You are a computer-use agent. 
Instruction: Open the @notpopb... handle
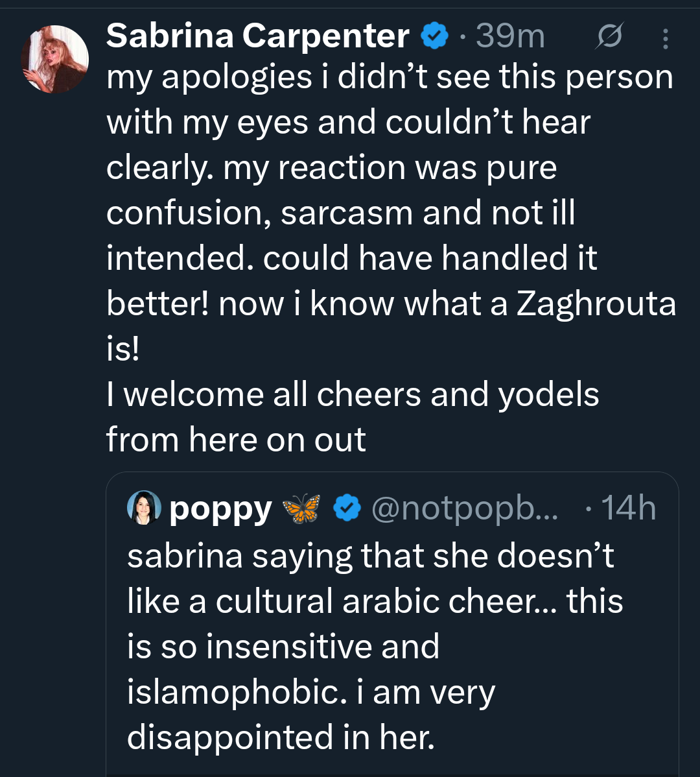[x=464, y=508]
